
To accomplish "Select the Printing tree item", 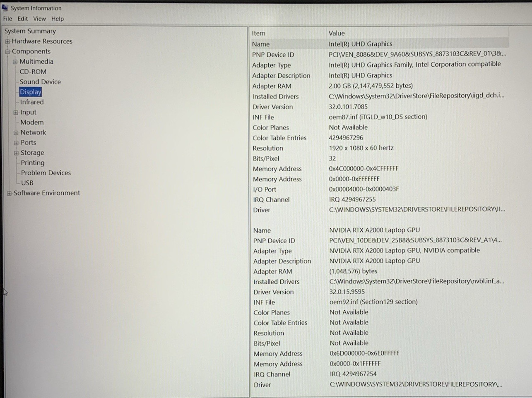I will tap(33, 163).
